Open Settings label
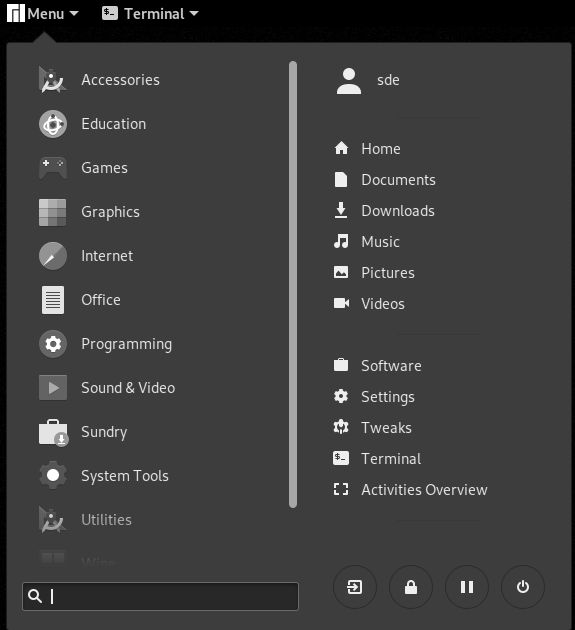The height and width of the screenshot is (630, 575). pyautogui.click(x=388, y=397)
